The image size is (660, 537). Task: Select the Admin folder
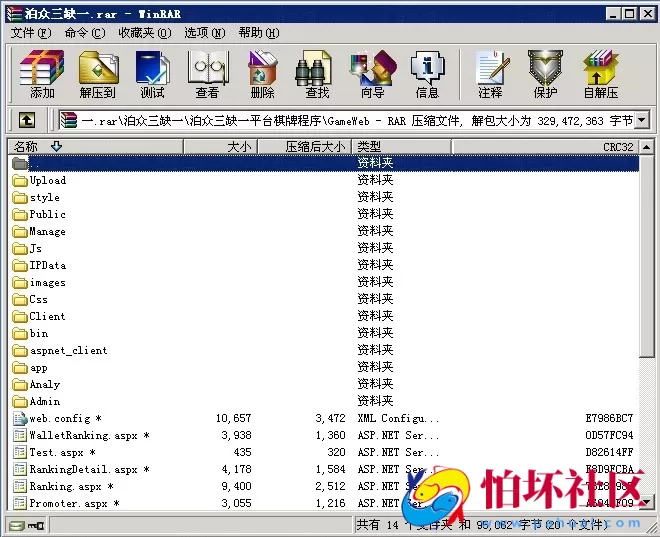36,401
